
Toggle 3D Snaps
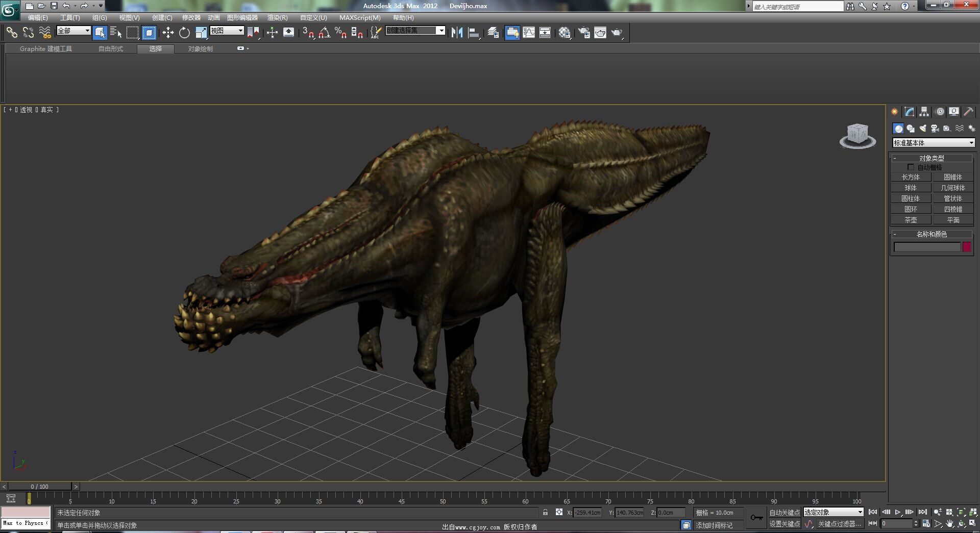pyautogui.click(x=308, y=33)
